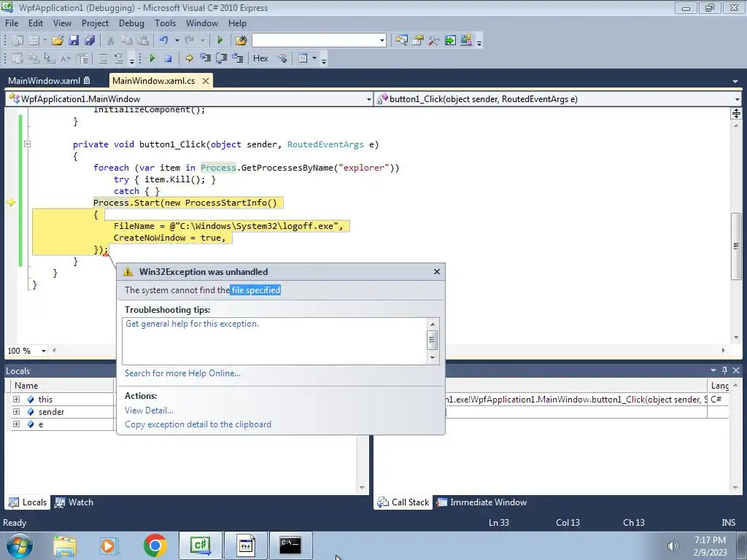This screenshot has width=747, height=560.
Task: Open the dropdown arrow beside Undo
Action: pos(177,41)
